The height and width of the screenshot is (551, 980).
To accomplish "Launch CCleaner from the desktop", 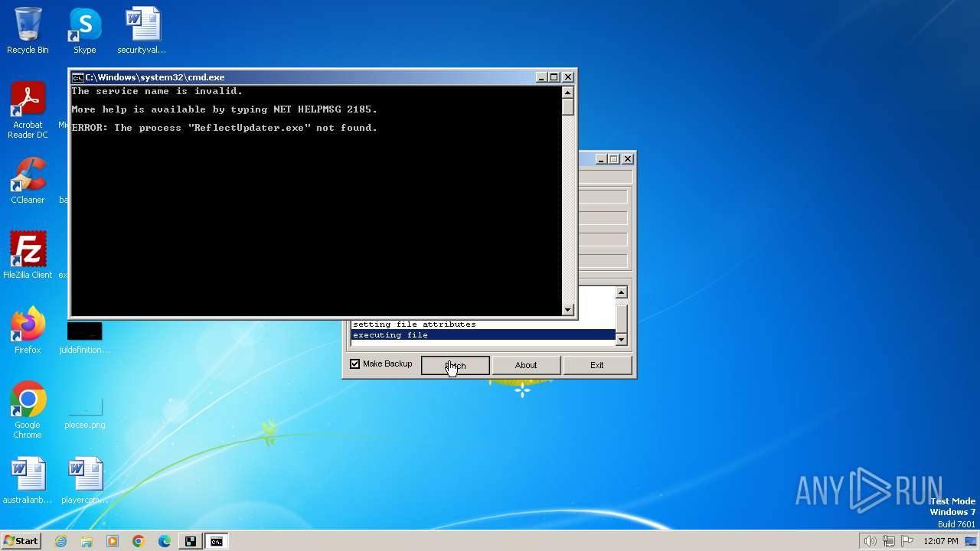I will [28, 181].
